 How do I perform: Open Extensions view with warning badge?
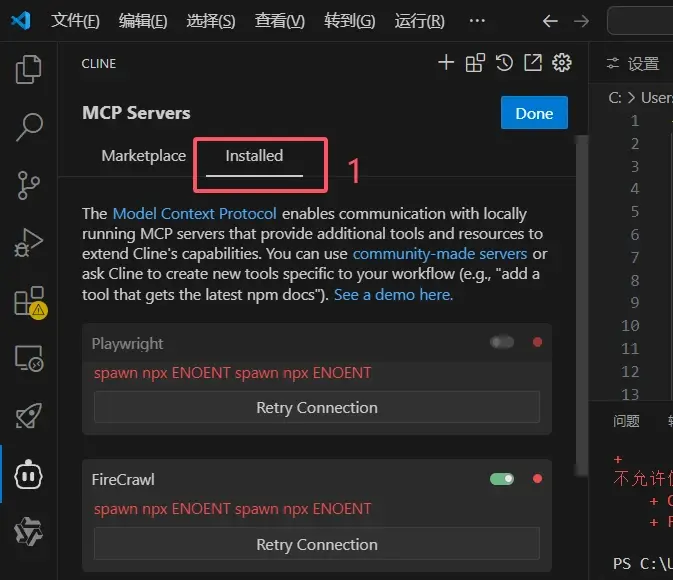coord(29,301)
